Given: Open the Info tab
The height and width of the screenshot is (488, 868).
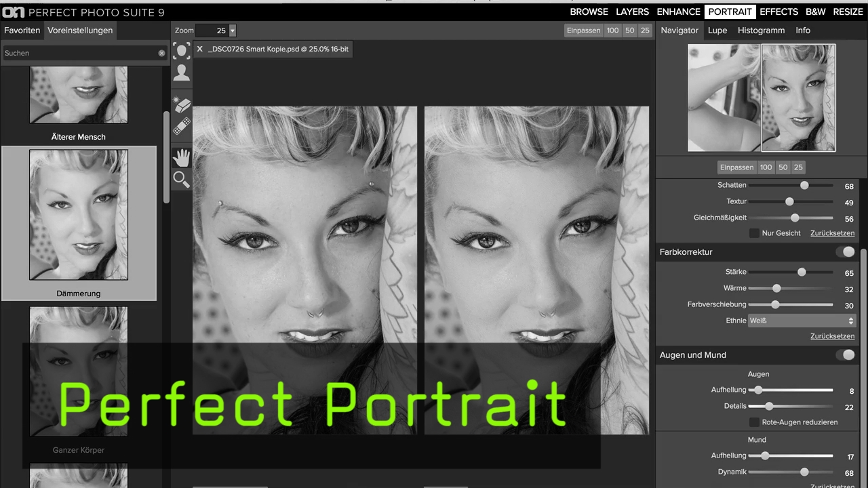Looking at the screenshot, I should coord(803,30).
